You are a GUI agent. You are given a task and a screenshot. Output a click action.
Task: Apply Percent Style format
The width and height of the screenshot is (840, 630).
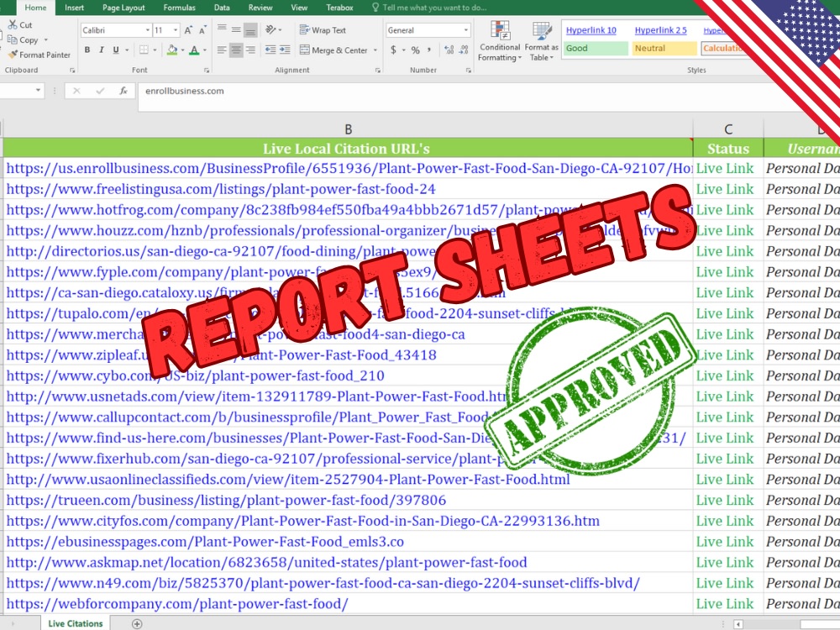click(415, 50)
